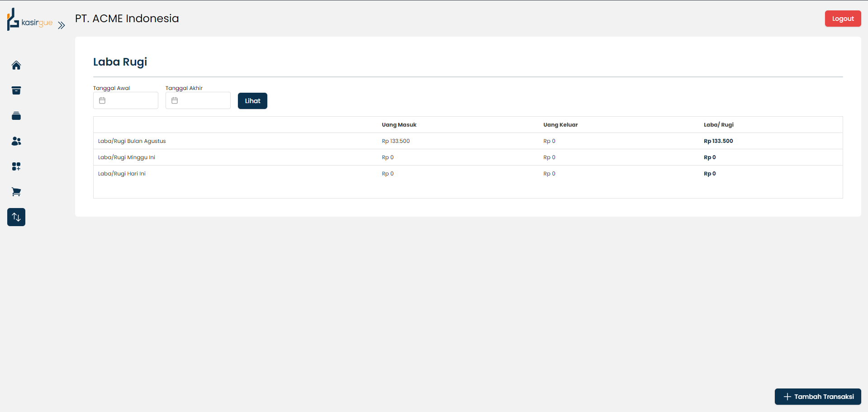Open the Home dashboard icon in sidebar
The height and width of the screenshot is (412, 868).
coord(16,65)
